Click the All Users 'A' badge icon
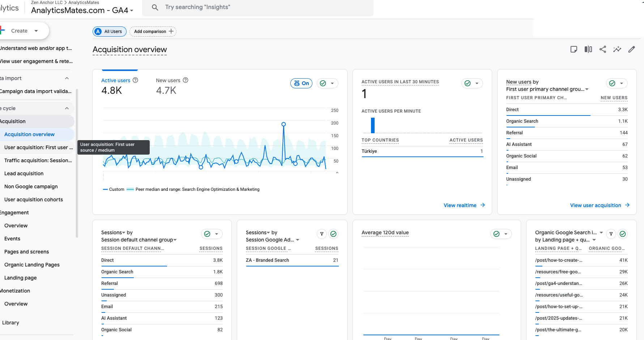Screen dimensions: 644x340 (x=98, y=32)
